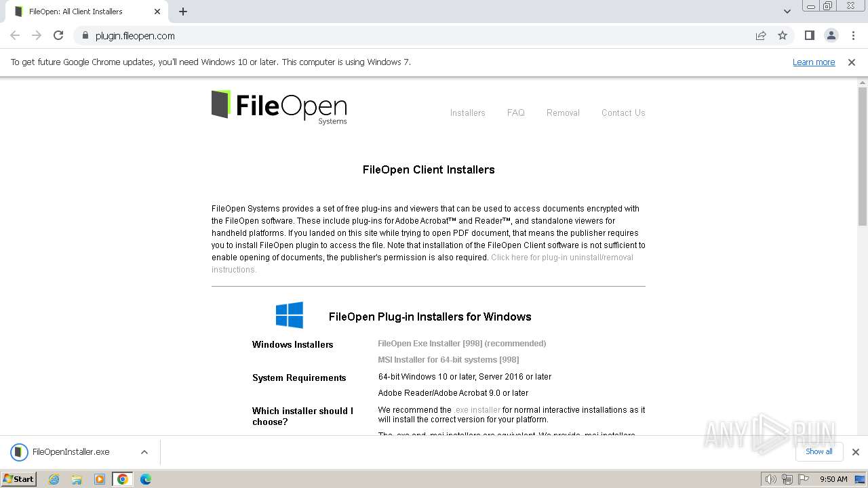Open Microsoft Edge from the taskbar
Viewport: 868px width, 488px height.
pyautogui.click(x=145, y=479)
